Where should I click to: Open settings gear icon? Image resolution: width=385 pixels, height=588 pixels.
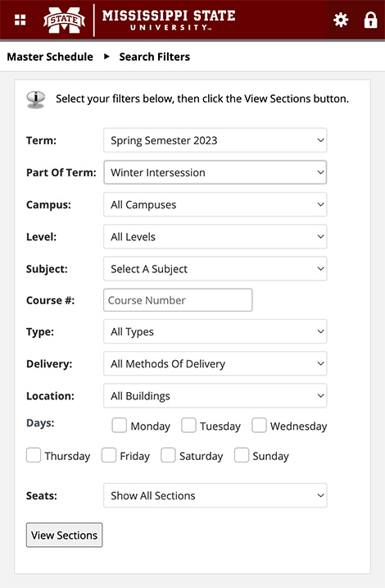tap(341, 20)
